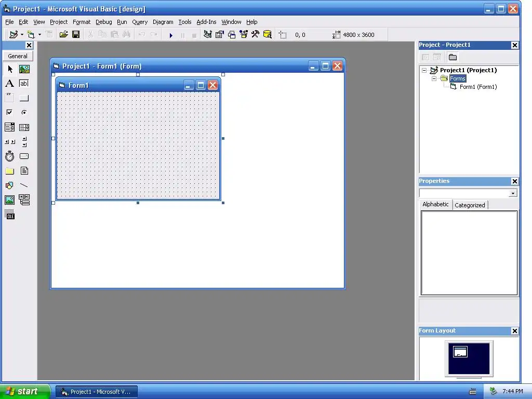
Task: Open the Help menu
Action: 252,22
